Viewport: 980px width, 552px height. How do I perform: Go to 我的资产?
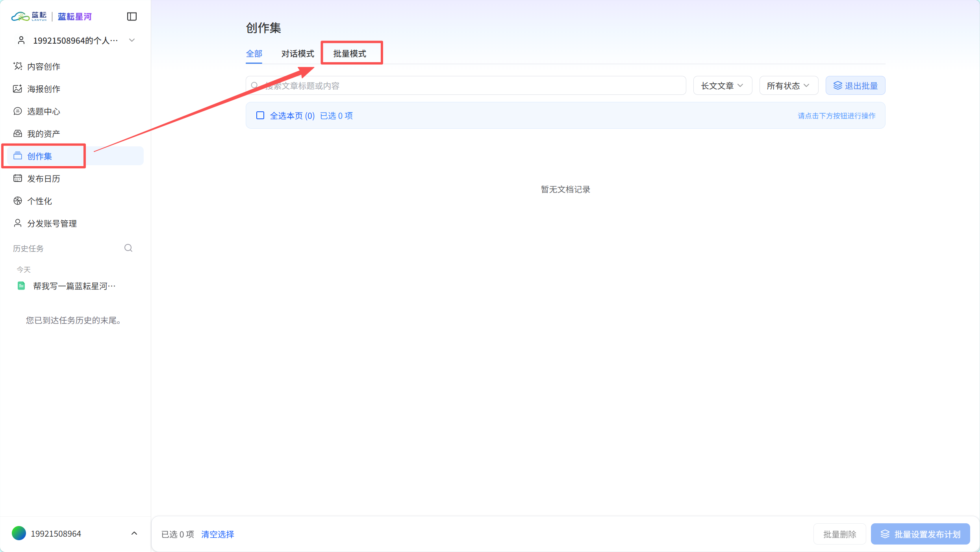[43, 133]
